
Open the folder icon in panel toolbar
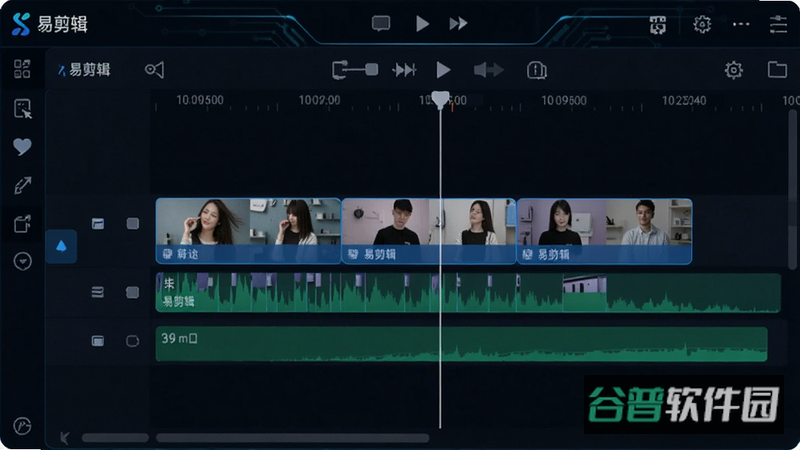777,69
